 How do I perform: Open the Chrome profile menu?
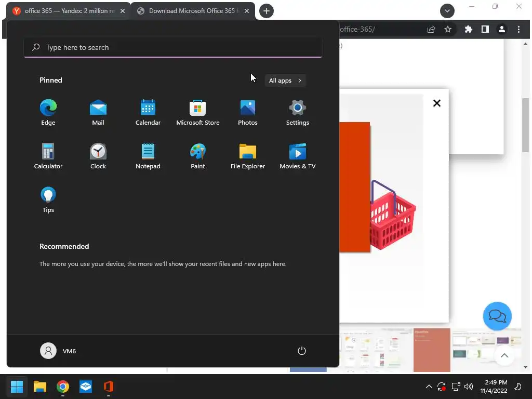(502, 30)
